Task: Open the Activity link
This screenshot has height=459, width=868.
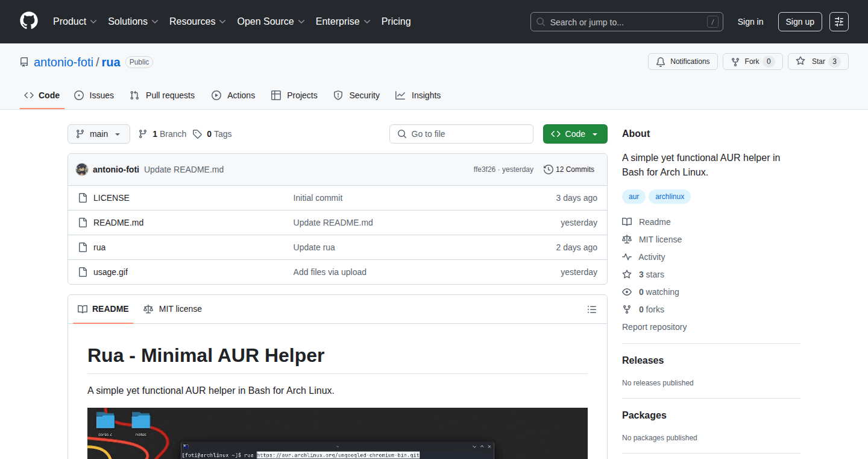Action: (x=644, y=257)
